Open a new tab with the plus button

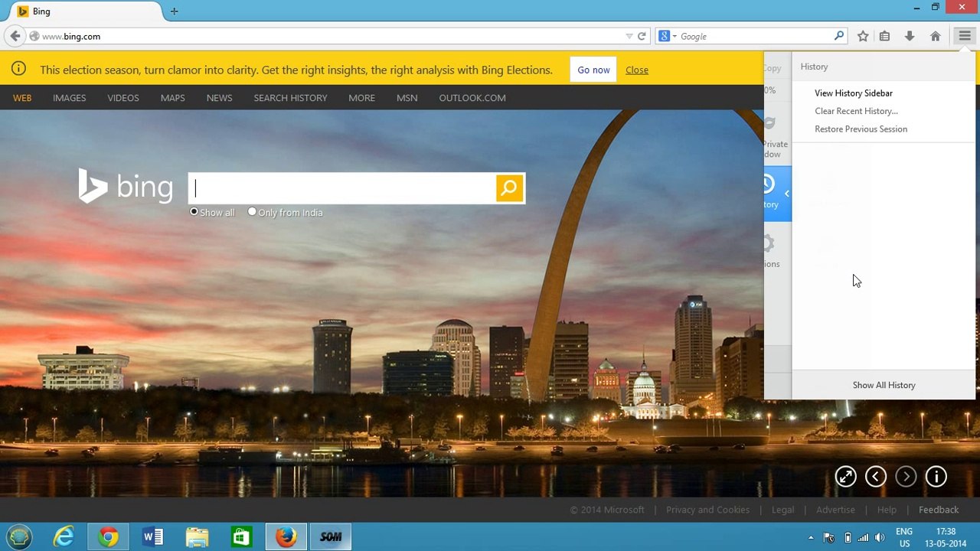pyautogui.click(x=174, y=11)
